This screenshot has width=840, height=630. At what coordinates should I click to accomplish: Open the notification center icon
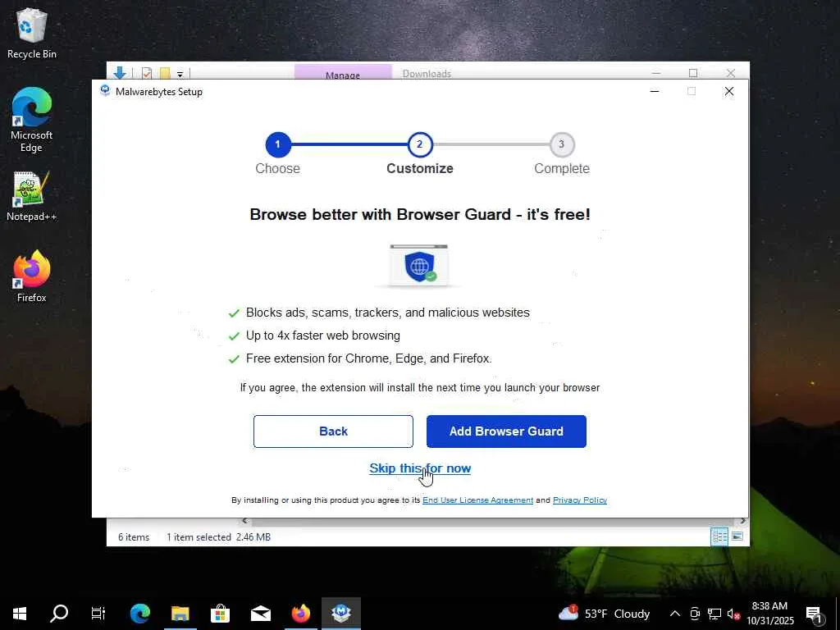814,614
